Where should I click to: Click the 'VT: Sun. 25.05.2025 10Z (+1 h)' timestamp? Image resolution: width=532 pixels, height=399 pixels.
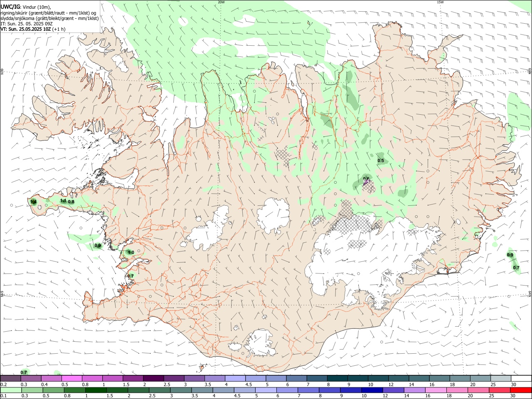click(33, 29)
